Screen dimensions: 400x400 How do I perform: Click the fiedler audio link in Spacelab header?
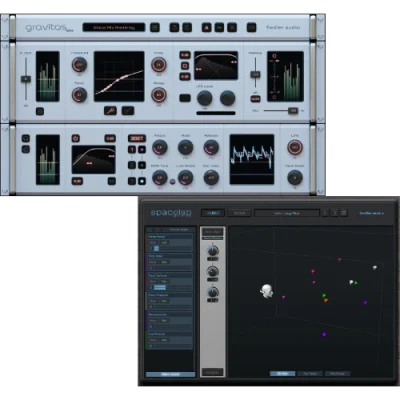372,213
